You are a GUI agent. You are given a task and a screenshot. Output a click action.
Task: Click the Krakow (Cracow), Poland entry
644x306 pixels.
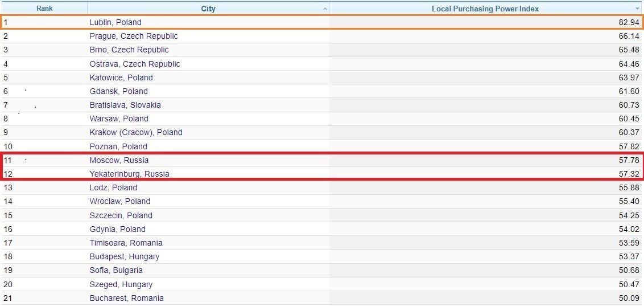pos(136,132)
